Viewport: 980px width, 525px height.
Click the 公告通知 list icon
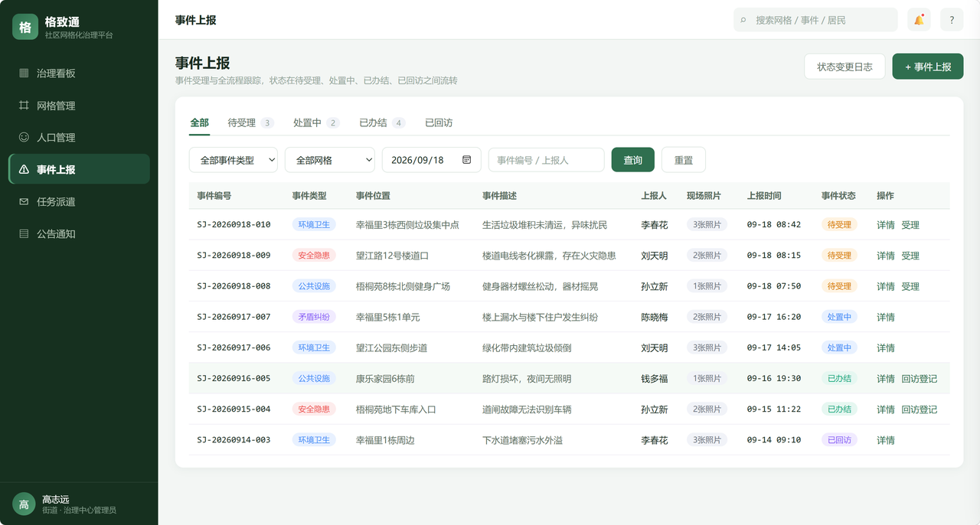[x=24, y=234]
